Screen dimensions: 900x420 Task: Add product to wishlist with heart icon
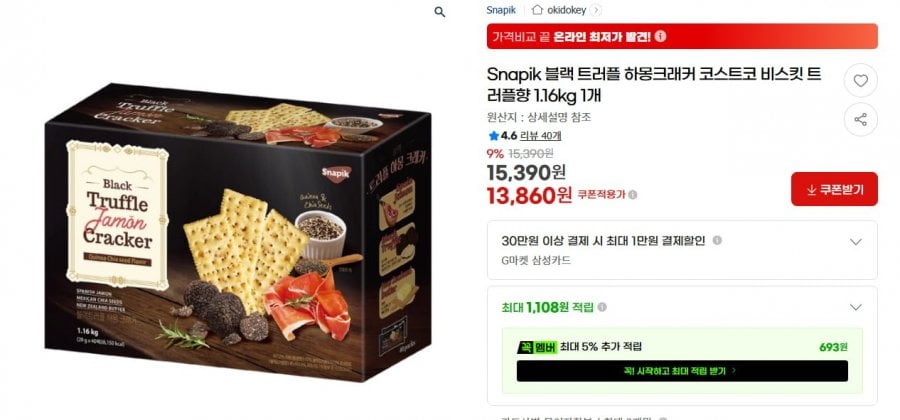click(860, 81)
